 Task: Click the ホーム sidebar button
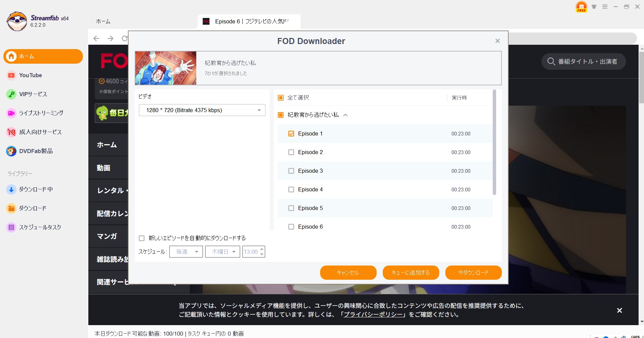coord(43,56)
